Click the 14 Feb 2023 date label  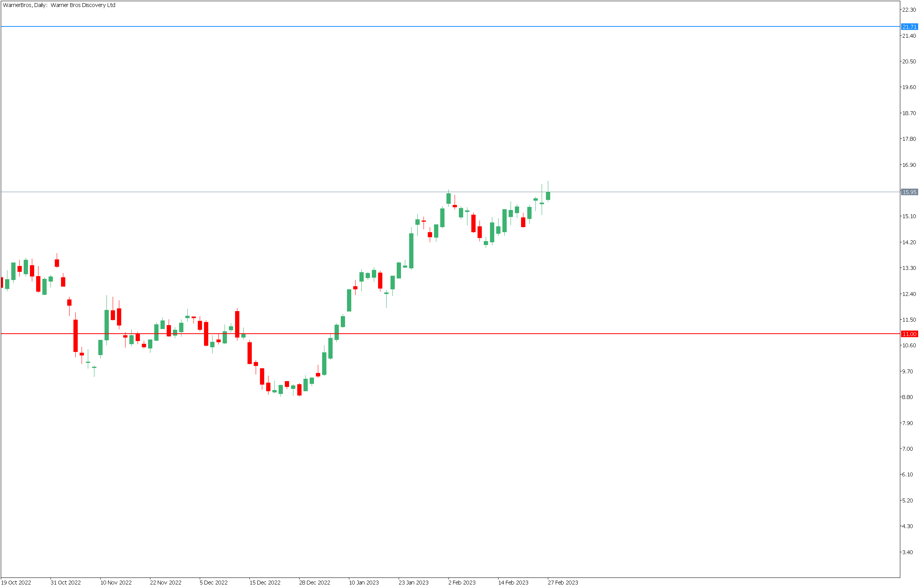513,582
